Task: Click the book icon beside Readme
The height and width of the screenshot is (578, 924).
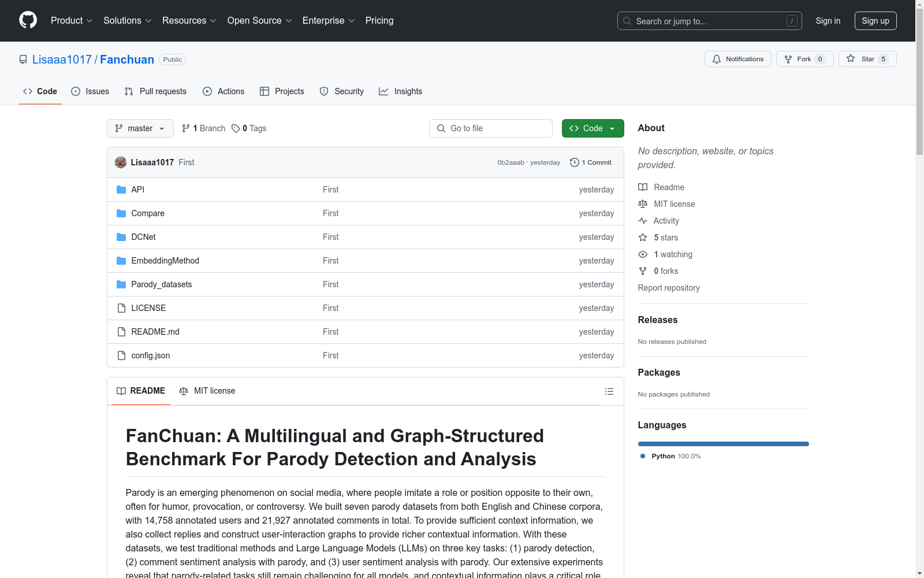Action: pyautogui.click(x=643, y=187)
